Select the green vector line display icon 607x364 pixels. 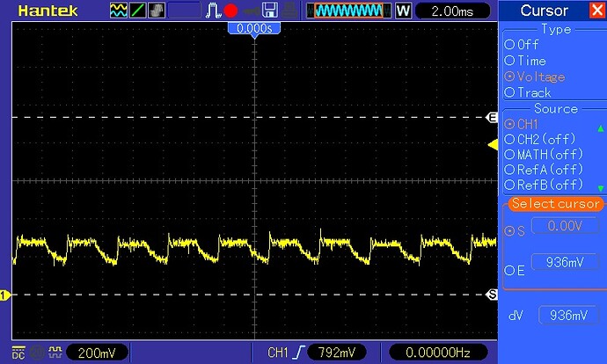137,11
